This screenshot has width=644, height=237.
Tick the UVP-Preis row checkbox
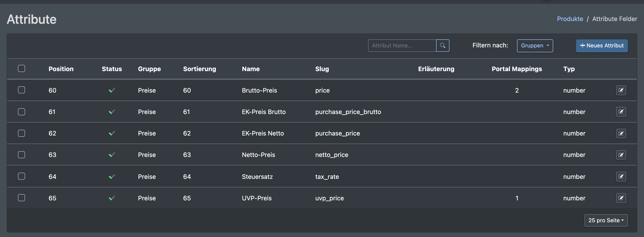click(x=21, y=197)
